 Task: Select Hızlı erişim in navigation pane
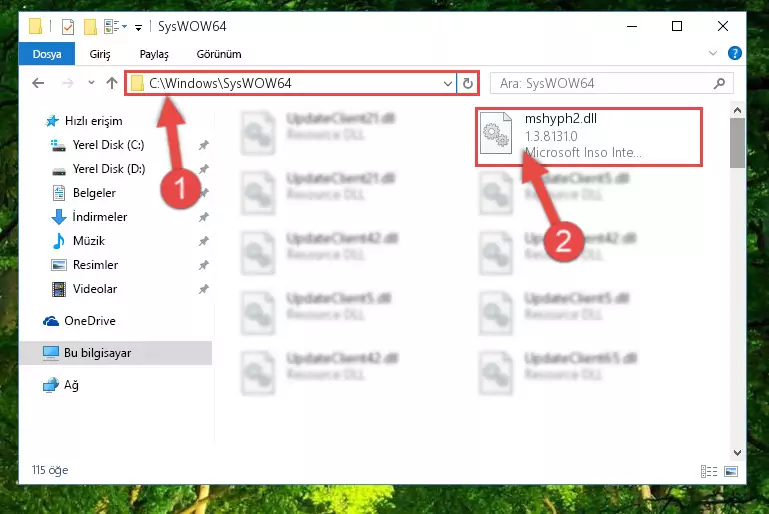tap(93, 121)
